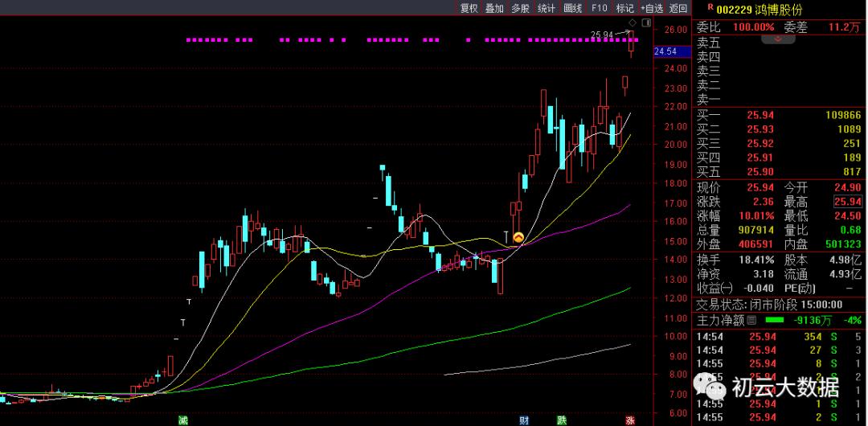
Task: Open the 统计 statistics tool
Action: 547,8
